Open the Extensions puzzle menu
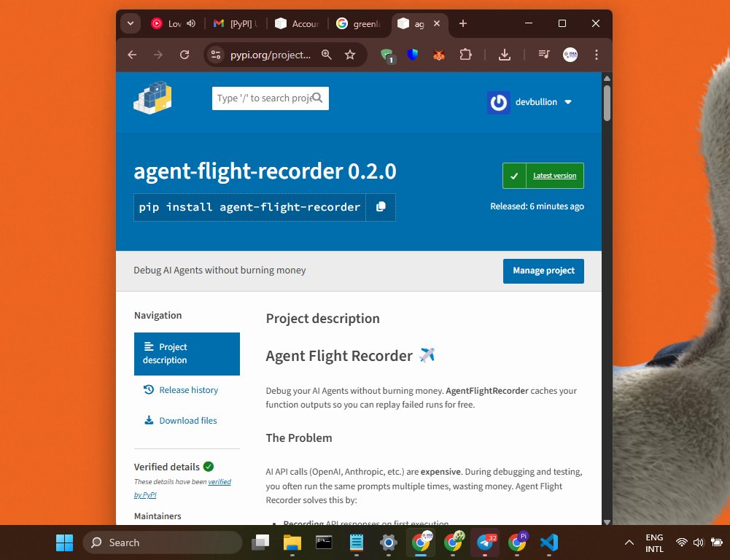This screenshot has width=730, height=560. 465,55
